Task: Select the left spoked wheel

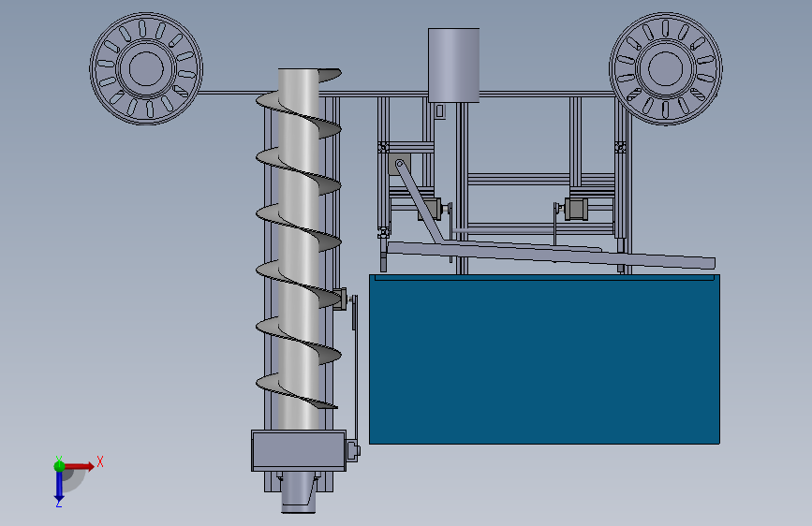Action: [x=146, y=69]
